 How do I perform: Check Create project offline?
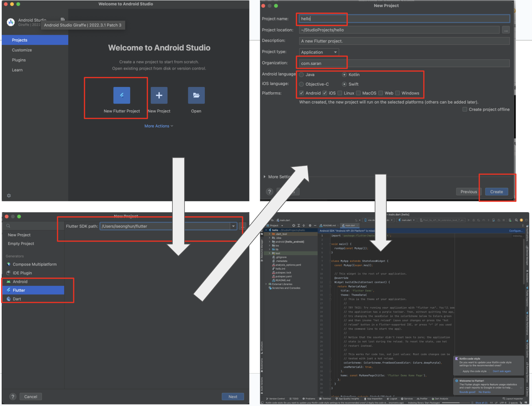coord(465,109)
